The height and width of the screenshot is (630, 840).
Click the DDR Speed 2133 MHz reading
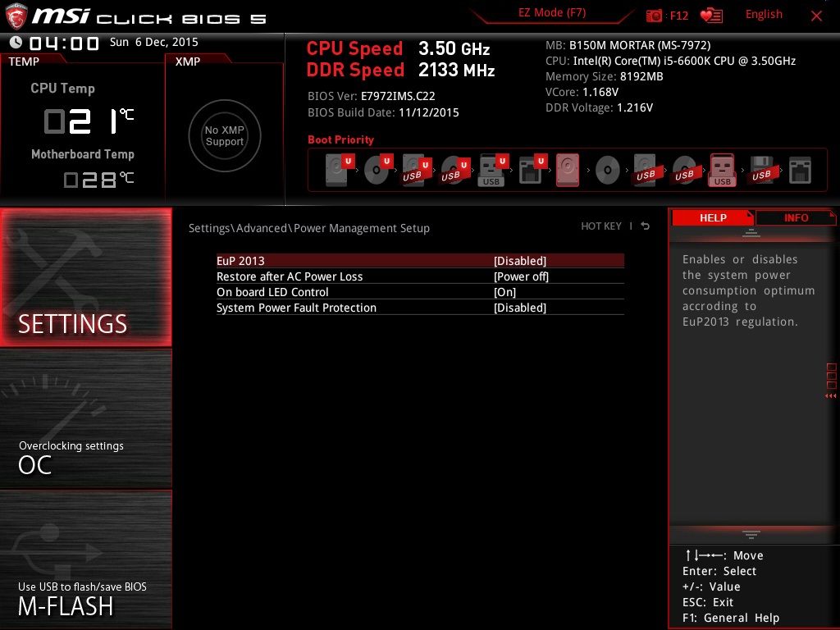coord(400,71)
